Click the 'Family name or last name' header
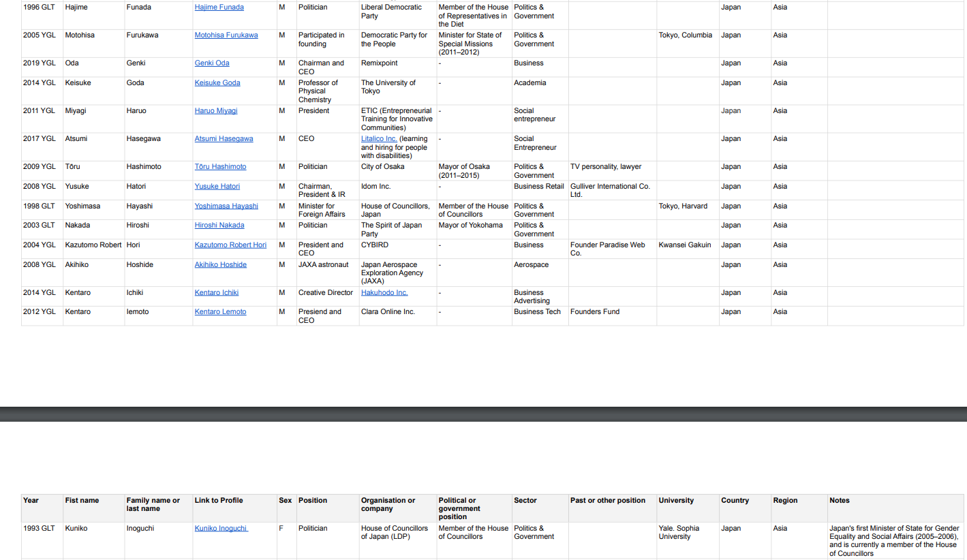Image resolution: width=967 pixels, height=560 pixels. click(x=159, y=508)
